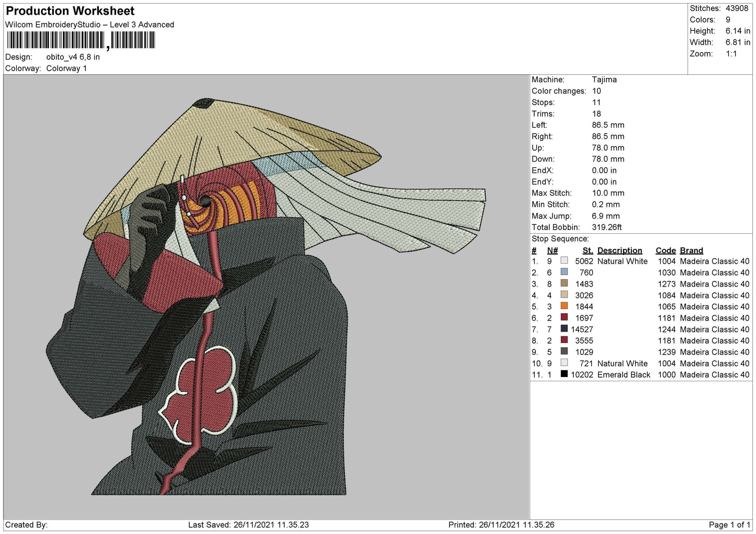This screenshot has height=534, width=756.
Task: Select the Trims value '18'
Action: click(x=596, y=114)
